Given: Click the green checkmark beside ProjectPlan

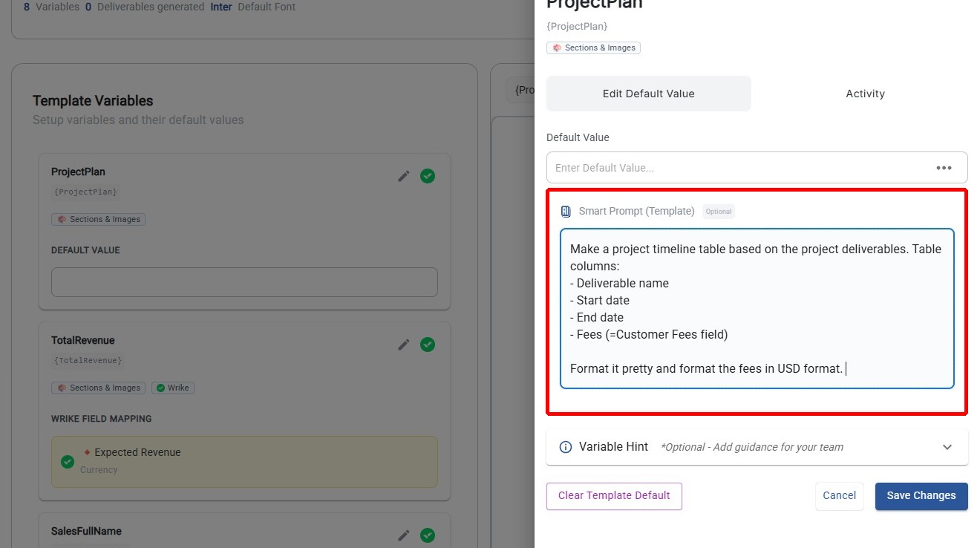Looking at the screenshot, I should [428, 176].
